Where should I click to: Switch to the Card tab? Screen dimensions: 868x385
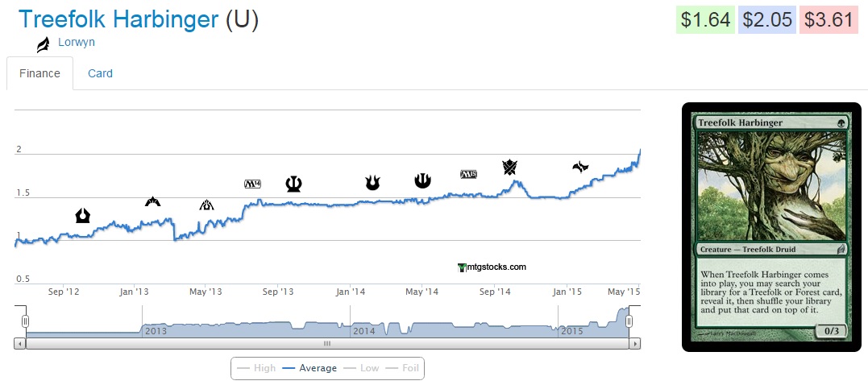click(x=100, y=73)
